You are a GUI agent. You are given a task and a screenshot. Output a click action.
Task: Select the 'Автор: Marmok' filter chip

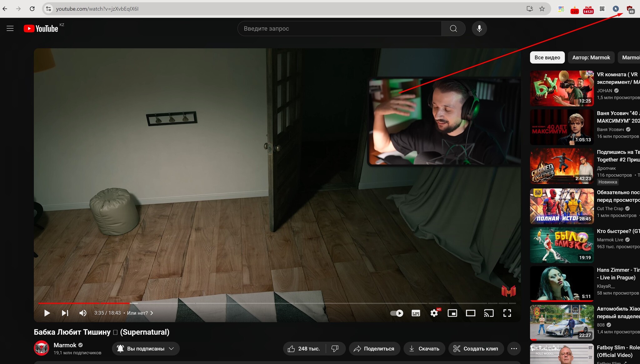pyautogui.click(x=591, y=57)
